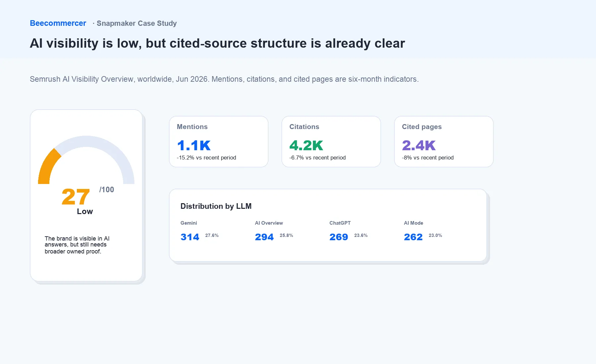Select the Gemini label
The image size is (596, 364).
pos(189,223)
